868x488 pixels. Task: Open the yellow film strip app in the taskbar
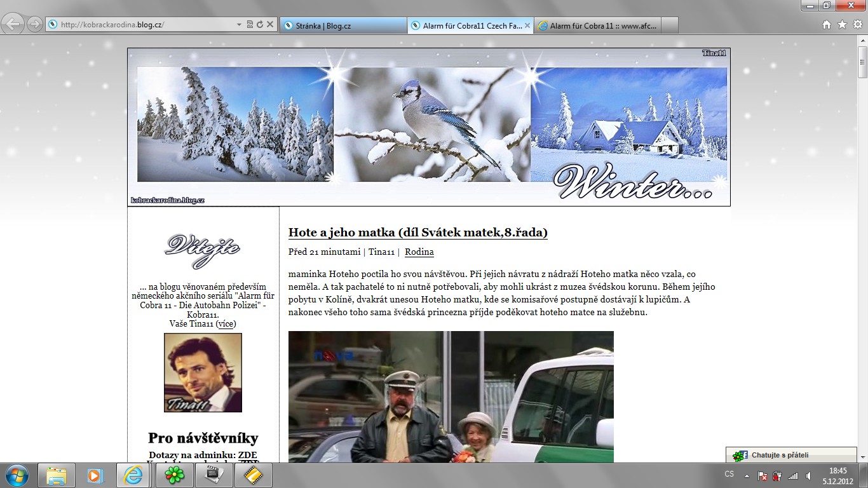pos(253,475)
